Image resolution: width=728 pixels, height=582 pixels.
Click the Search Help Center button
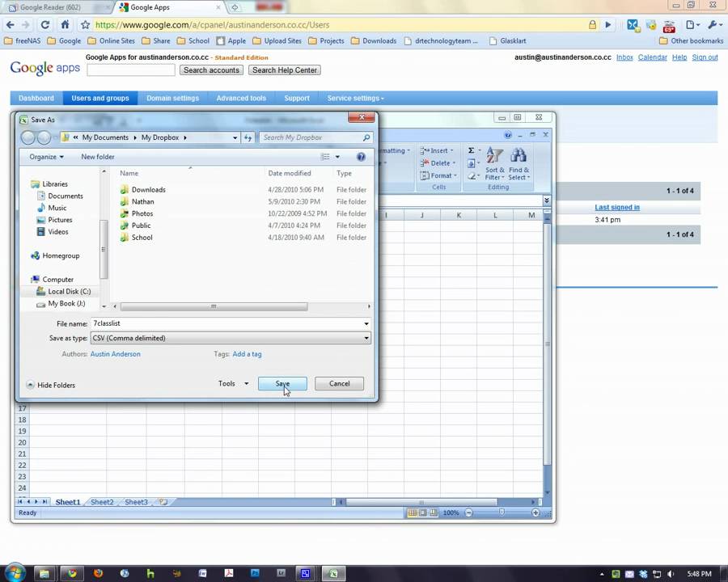coord(285,70)
